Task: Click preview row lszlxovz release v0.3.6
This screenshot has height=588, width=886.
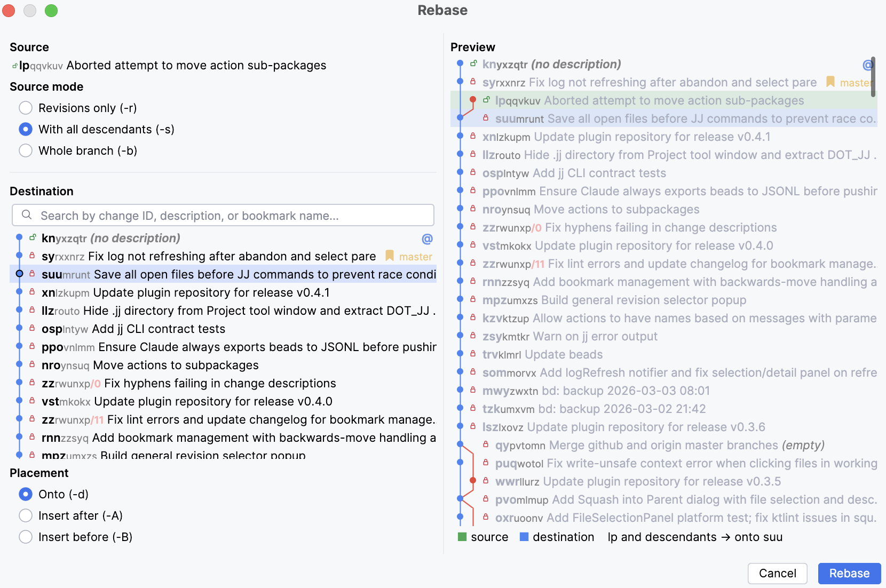Action: click(x=664, y=427)
